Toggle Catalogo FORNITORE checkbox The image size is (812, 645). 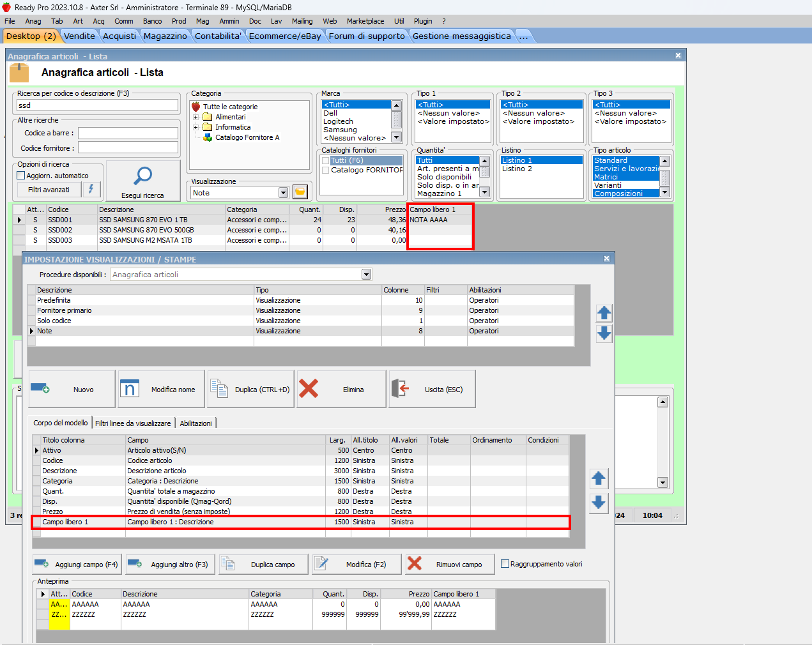pos(326,170)
